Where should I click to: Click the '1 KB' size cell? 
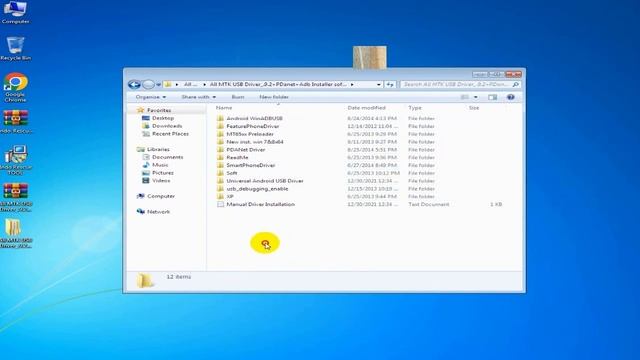coord(496,204)
